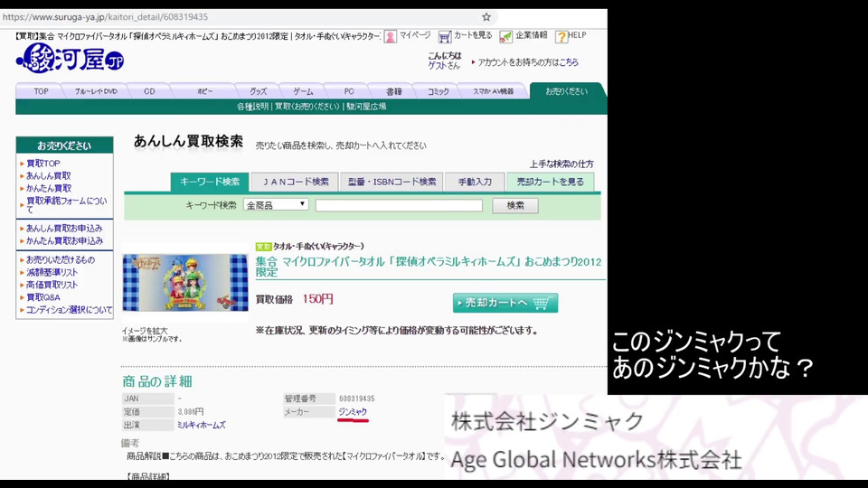868x488 pixels.
Task: Open the 書籍 navigation tab
Action: pyautogui.click(x=393, y=91)
